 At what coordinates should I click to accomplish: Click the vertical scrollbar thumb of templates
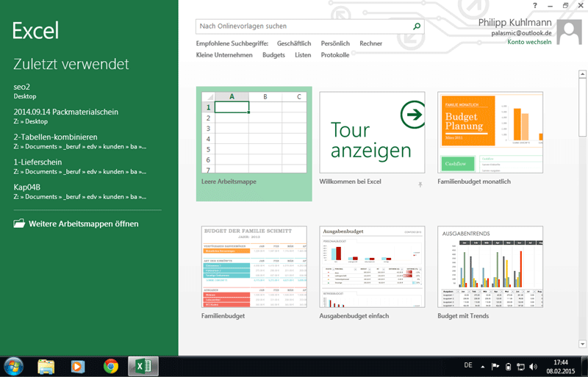tap(582, 107)
